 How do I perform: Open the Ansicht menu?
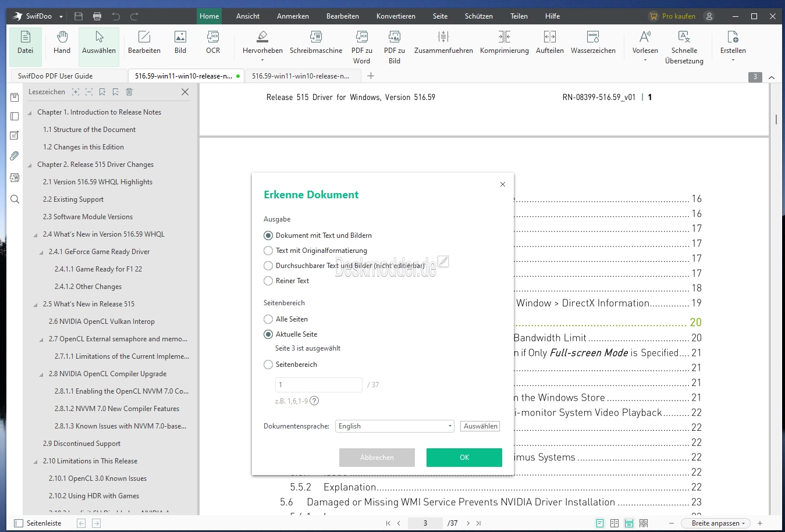pos(248,16)
